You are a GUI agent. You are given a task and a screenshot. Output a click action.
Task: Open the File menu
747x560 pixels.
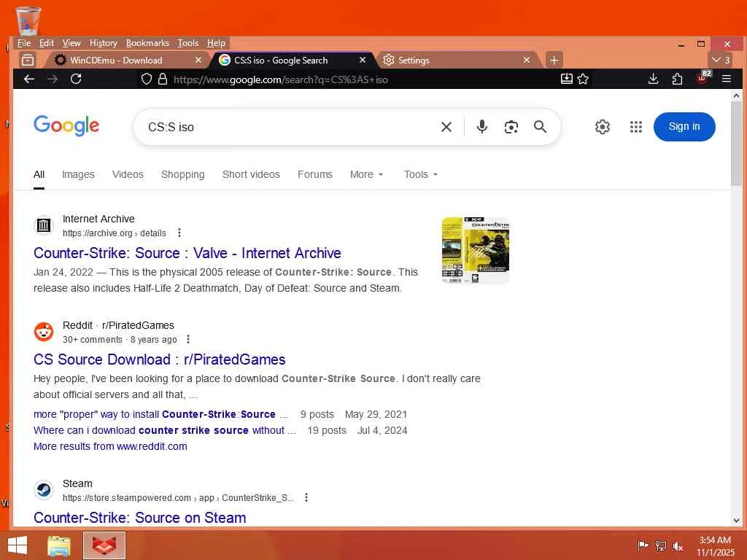[24, 43]
